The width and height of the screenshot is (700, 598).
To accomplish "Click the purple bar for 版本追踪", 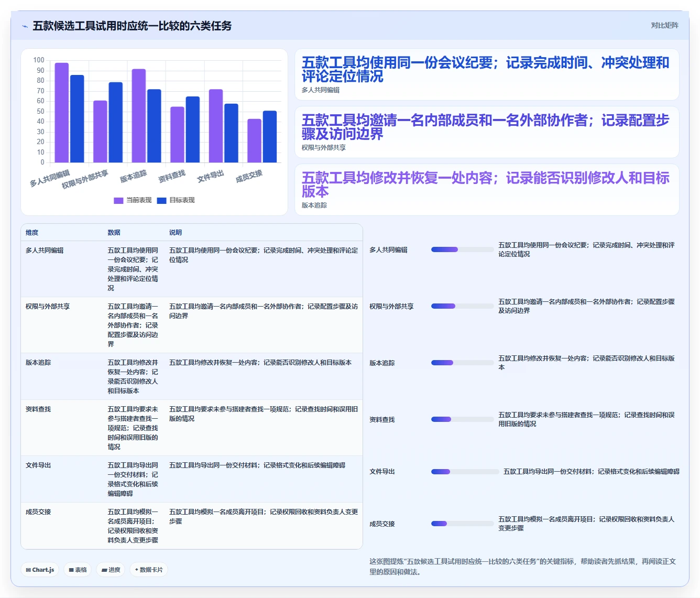I will [x=139, y=116].
